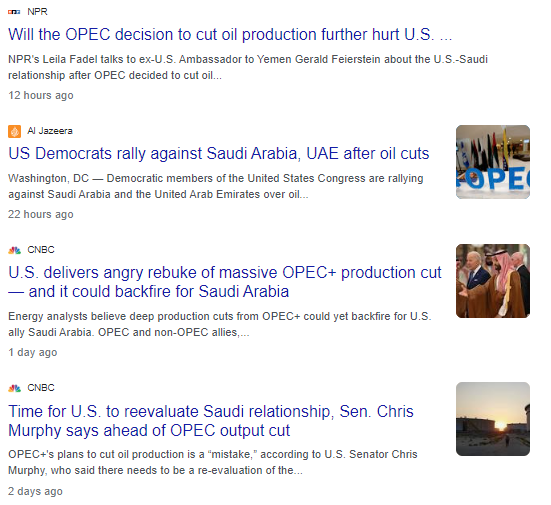Click the Washington, DC Democratic members snippet
The image size is (551, 505).
coord(215,186)
